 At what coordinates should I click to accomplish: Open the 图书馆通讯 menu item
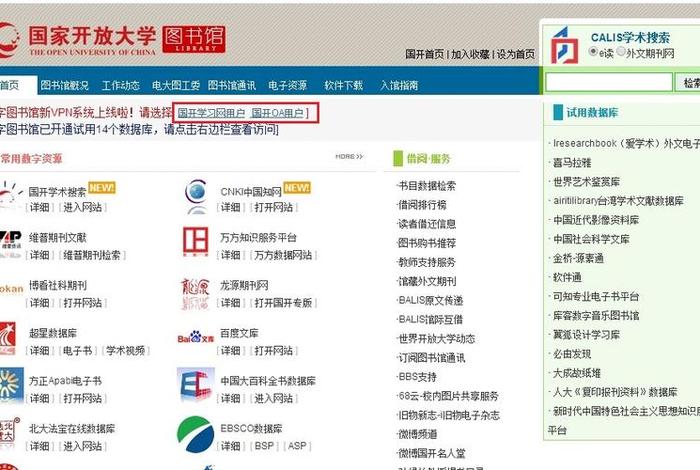click(x=232, y=85)
